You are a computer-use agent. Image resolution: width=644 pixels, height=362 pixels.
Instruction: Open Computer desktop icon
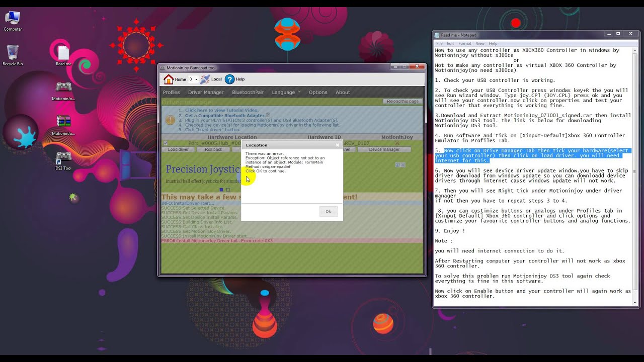[12, 21]
